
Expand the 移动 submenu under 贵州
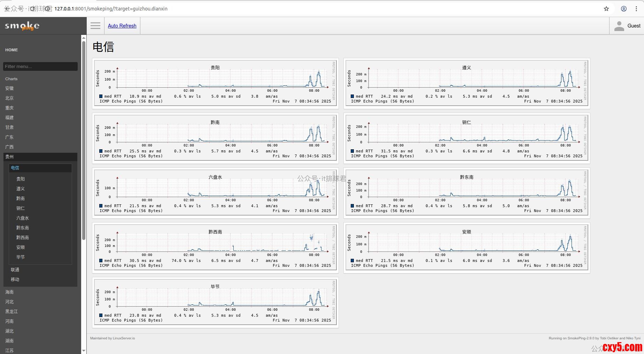(x=15, y=279)
